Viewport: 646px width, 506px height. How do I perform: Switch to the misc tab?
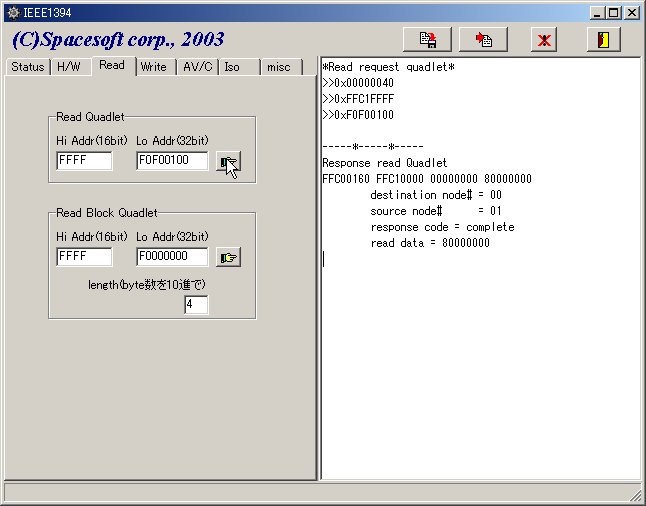click(279, 67)
